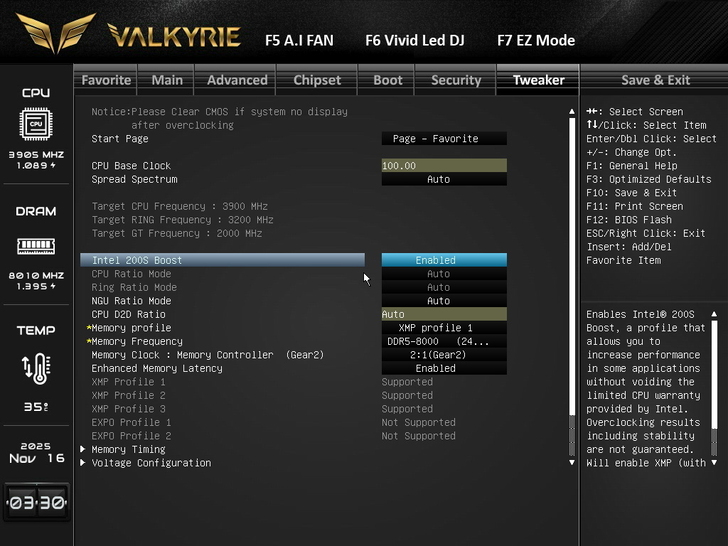The height and width of the screenshot is (546, 728).
Task: Click the F3: Optimized Defaults help line
Action: point(649,179)
